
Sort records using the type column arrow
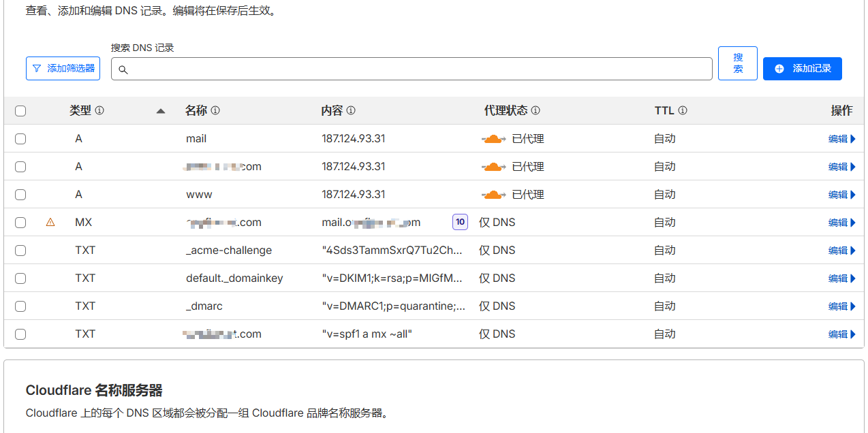[161, 111]
